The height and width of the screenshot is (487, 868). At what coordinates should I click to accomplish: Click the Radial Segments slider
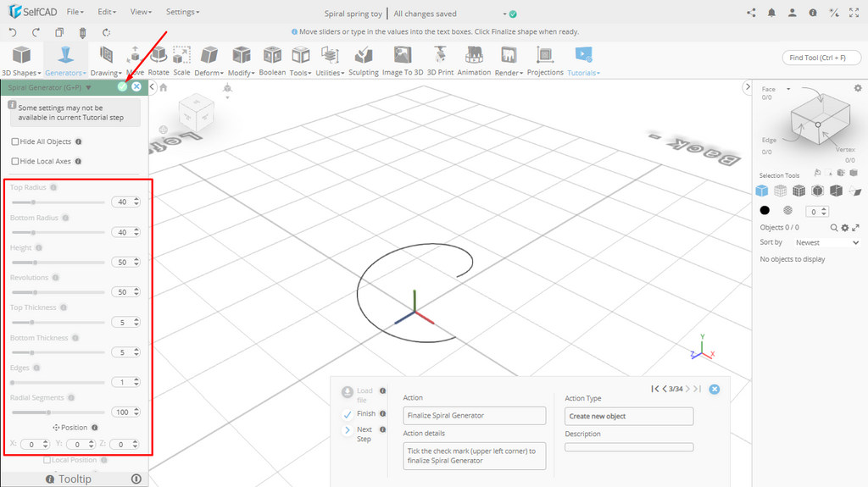58,412
